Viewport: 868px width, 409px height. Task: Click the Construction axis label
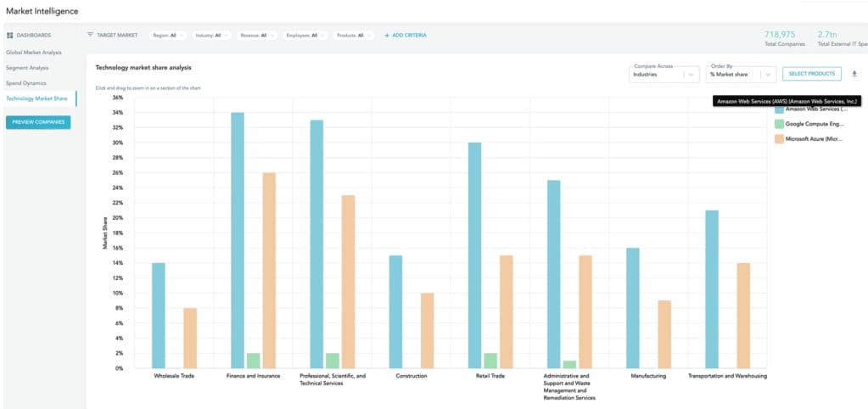[412, 376]
